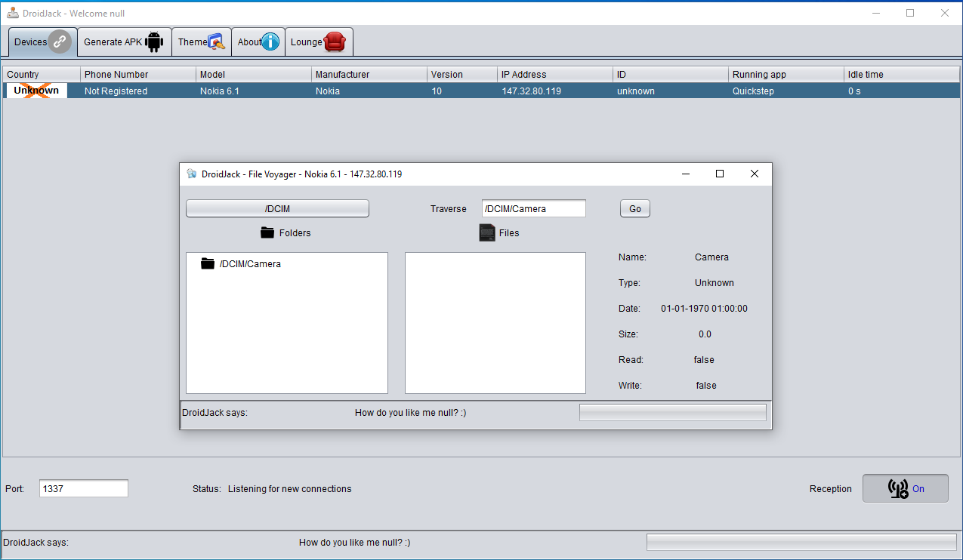The height and width of the screenshot is (560, 963).
Task: Click the Port number field
Action: click(x=84, y=488)
